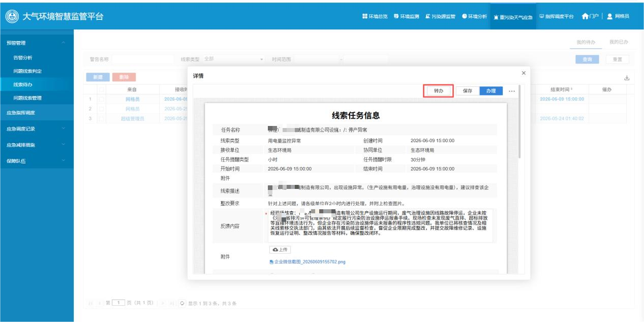Image resolution: width=644 pixels, height=322 pixels.
Task: Click the 反馈内容 feedback text area
Action: point(381,226)
